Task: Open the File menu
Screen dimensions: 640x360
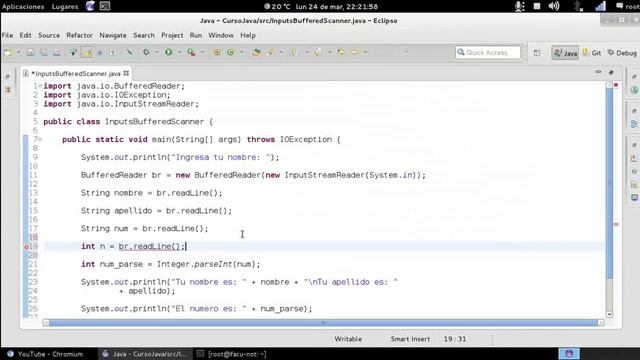Action: pyautogui.click(x=7, y=35)
